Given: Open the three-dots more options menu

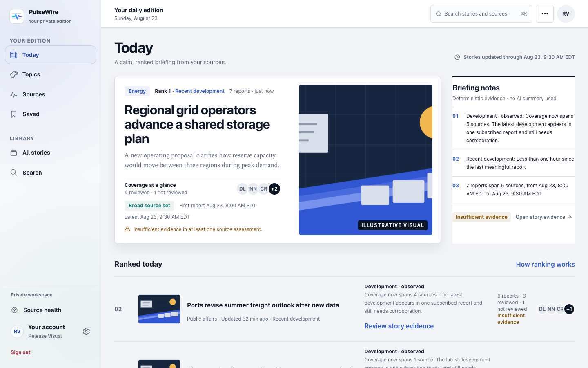Looking at the screenshot, I should 545,14.
